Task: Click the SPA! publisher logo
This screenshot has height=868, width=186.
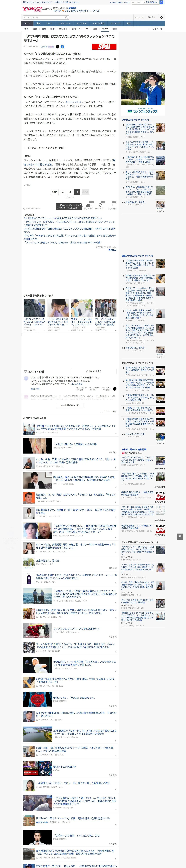Action: click(104, 47)
